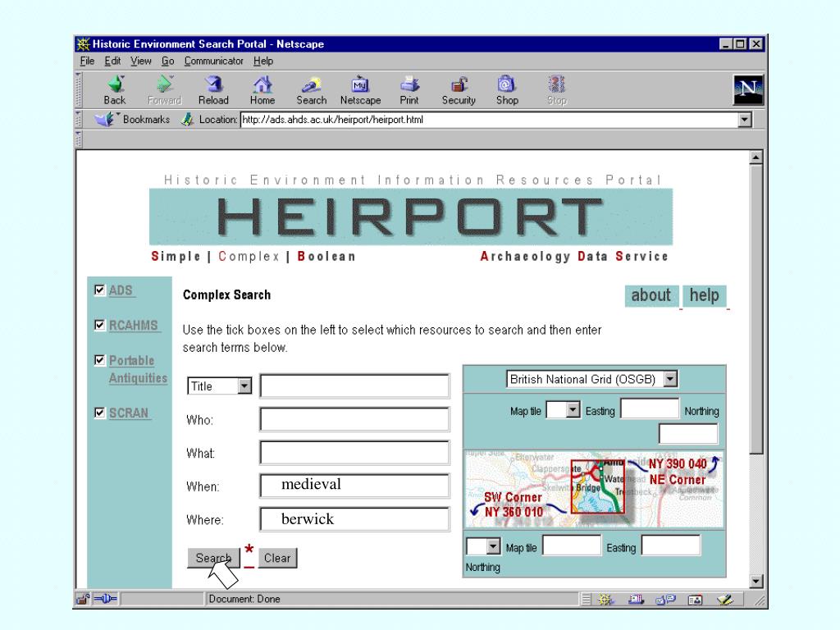Screen dimensions: 840x630
Task: Click the Netscape title bar icon
Action: pyautogui.click(x=83, y=44)
